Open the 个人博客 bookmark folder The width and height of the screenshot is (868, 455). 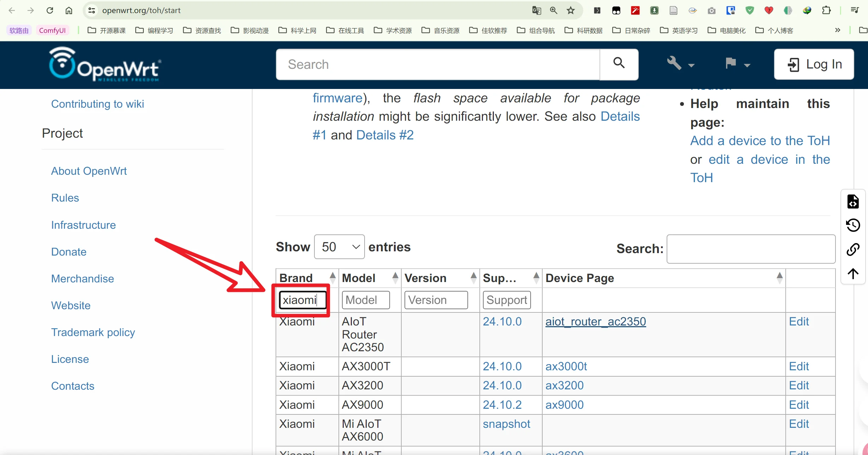click(x=774, y=30)
